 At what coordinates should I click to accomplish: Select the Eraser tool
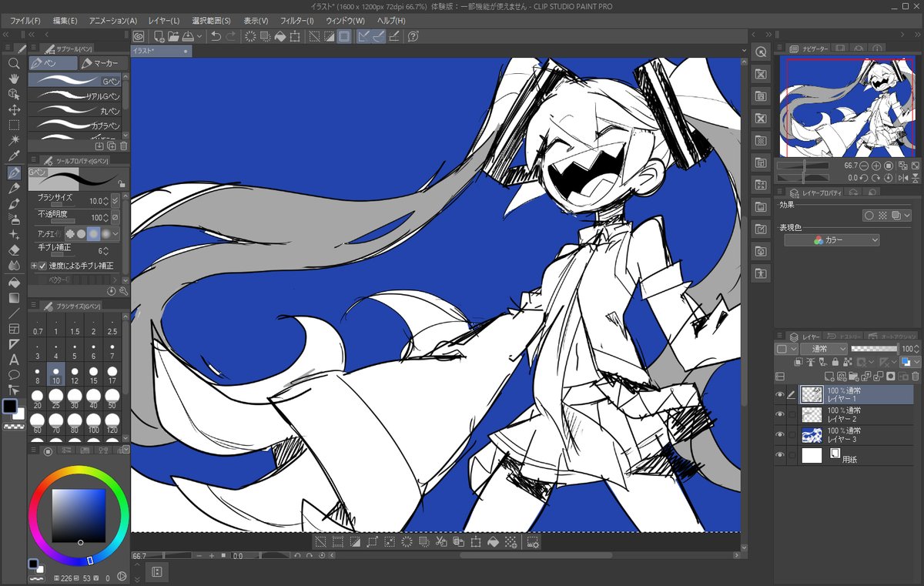(14, 249)
